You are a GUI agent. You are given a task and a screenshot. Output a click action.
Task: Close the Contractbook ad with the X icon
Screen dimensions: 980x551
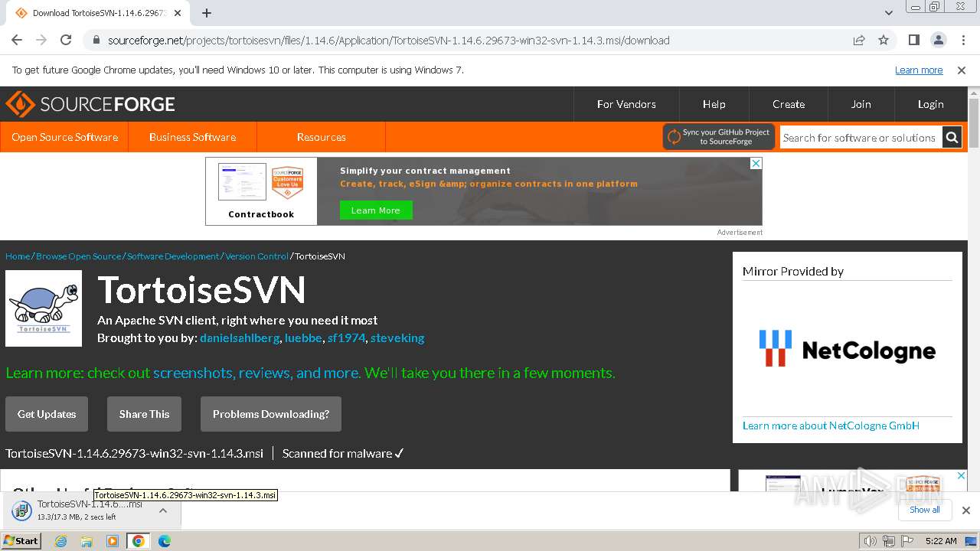(756, 163)
